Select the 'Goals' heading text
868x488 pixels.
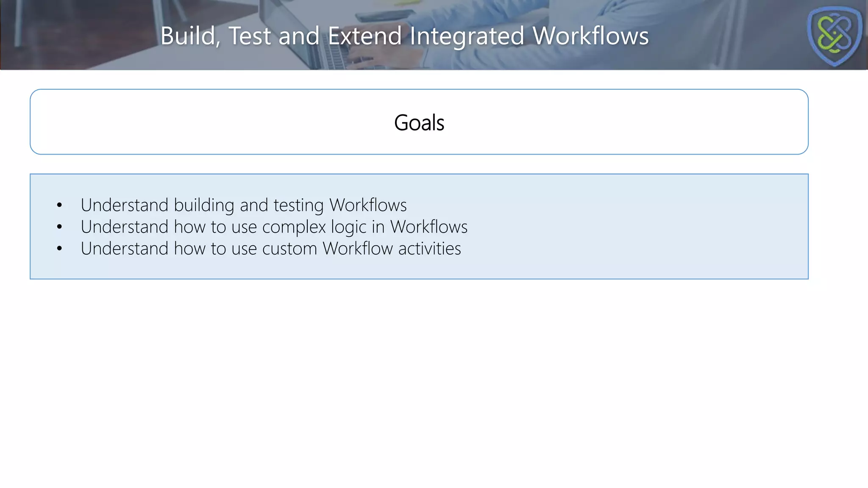click(419, 123)
